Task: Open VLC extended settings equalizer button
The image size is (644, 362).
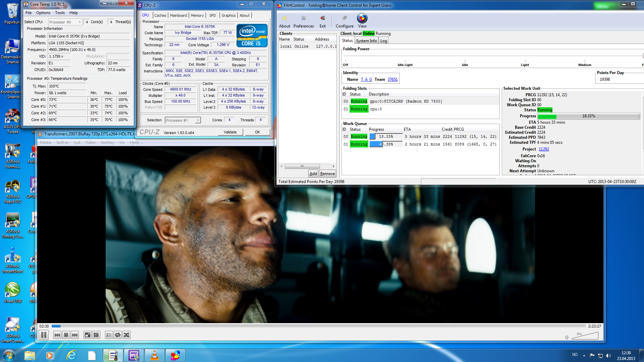Action: 96,335
